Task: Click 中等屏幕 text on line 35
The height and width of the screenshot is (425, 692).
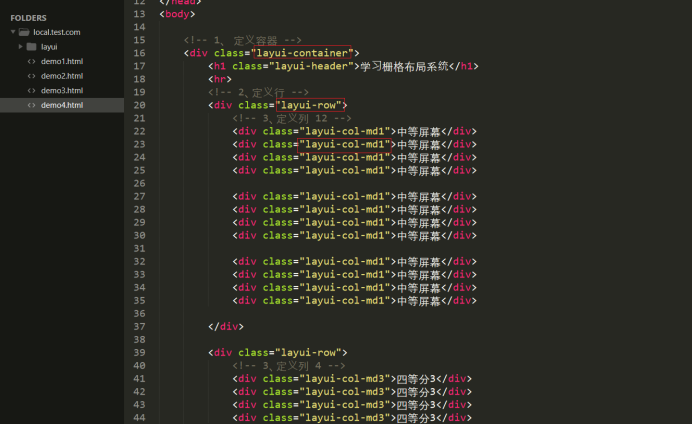Action: tap(419, 301)
